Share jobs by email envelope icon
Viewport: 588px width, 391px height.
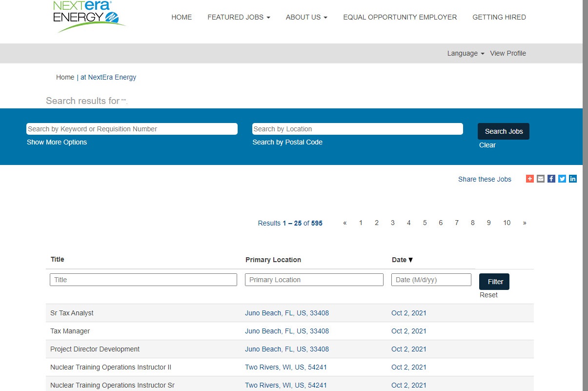540,179
